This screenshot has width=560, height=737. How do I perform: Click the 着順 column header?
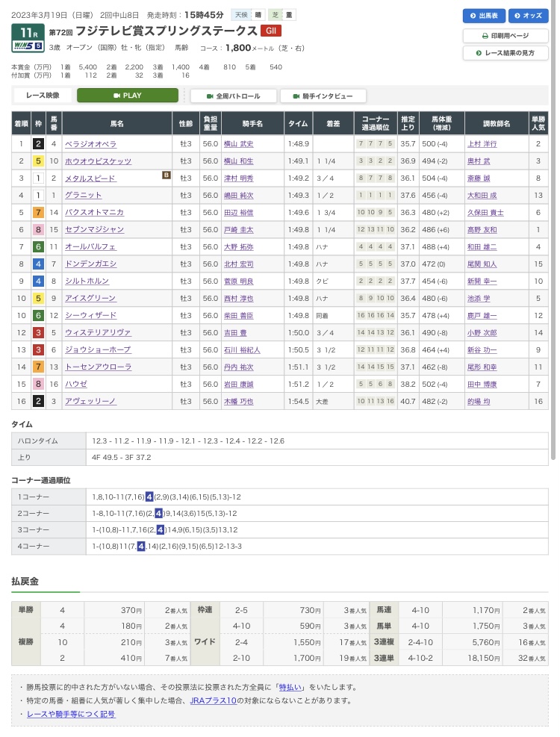click(21, 124)
